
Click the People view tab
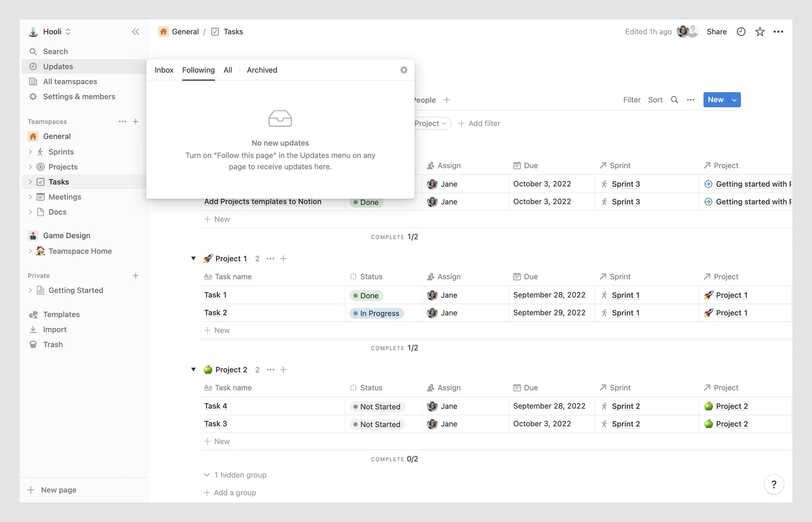425,100
